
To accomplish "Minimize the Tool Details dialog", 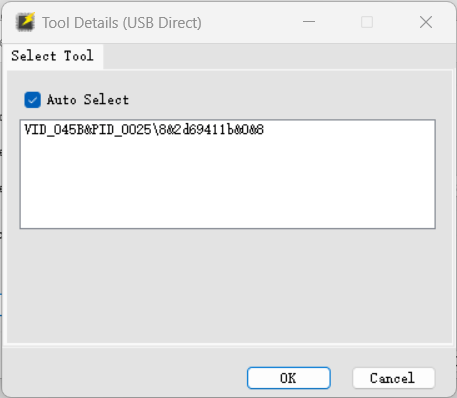I will (x=309, y=22).
